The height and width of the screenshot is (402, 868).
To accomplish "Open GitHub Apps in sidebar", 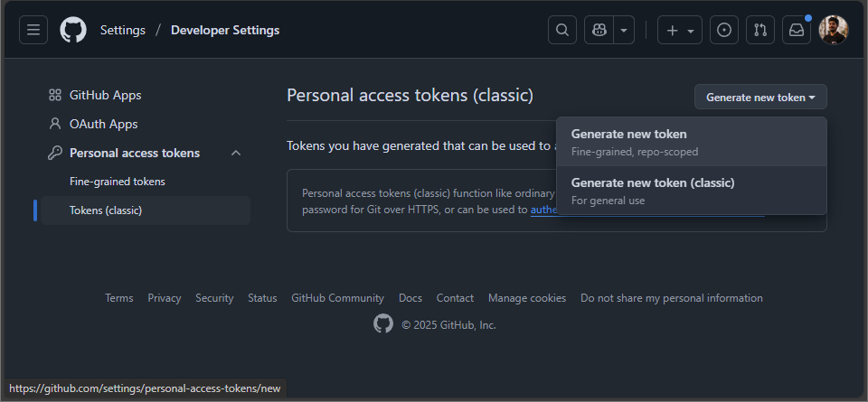I will point(105,95).
